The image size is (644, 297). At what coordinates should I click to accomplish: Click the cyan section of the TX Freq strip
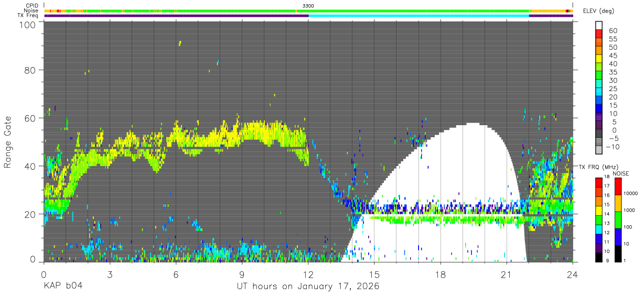click(419, 16)
